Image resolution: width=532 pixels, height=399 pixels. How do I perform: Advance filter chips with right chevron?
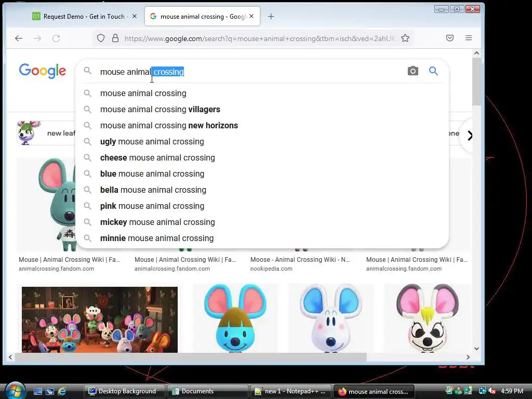click(470, 136)
